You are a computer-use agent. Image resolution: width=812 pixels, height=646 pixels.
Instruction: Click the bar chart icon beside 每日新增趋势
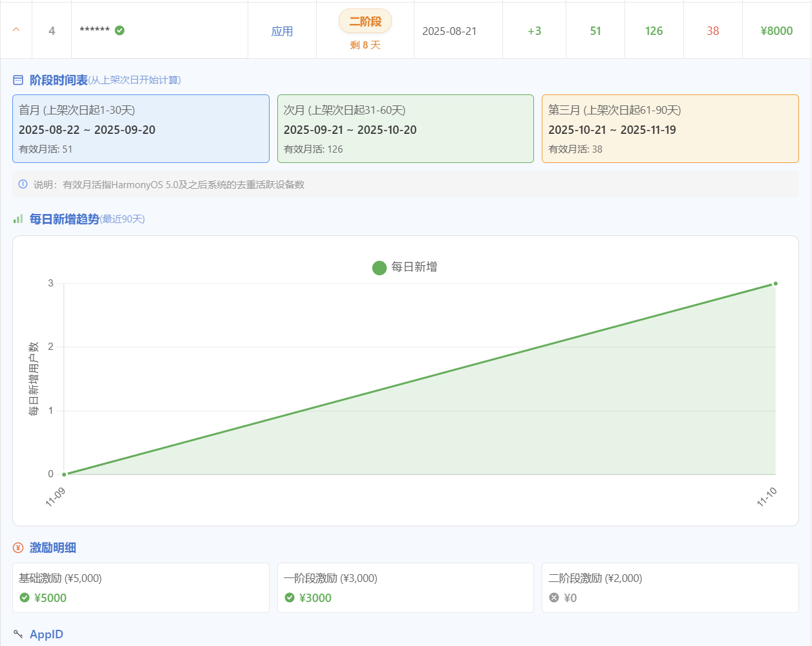point(18,219)
